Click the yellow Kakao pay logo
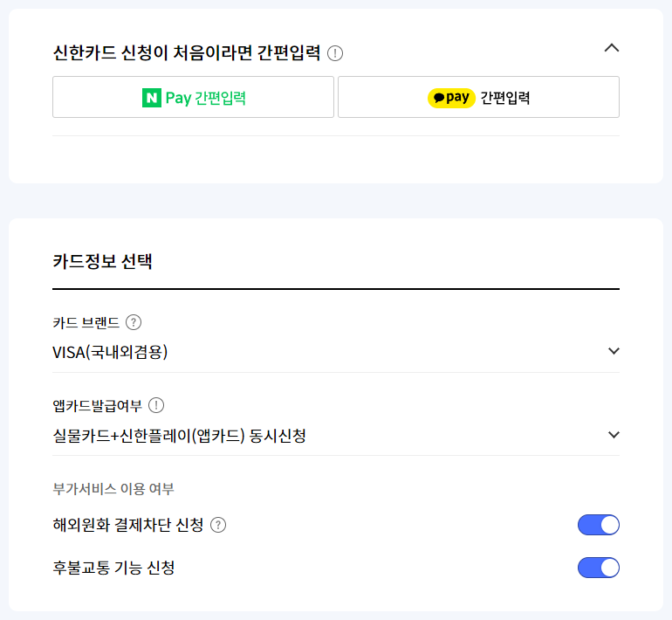Screen dimensions: 672x620 coord(451,98)
